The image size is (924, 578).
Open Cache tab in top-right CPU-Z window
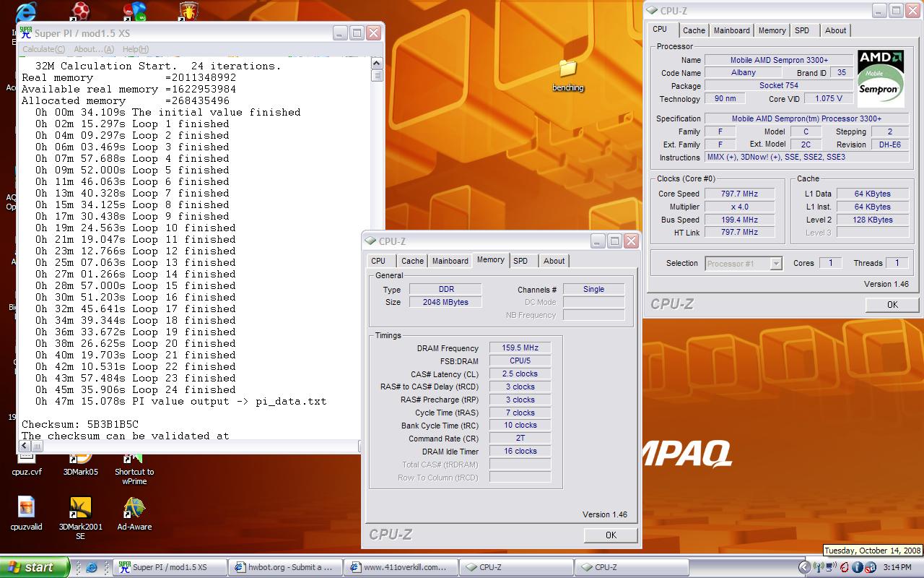[x=694, y=30]
